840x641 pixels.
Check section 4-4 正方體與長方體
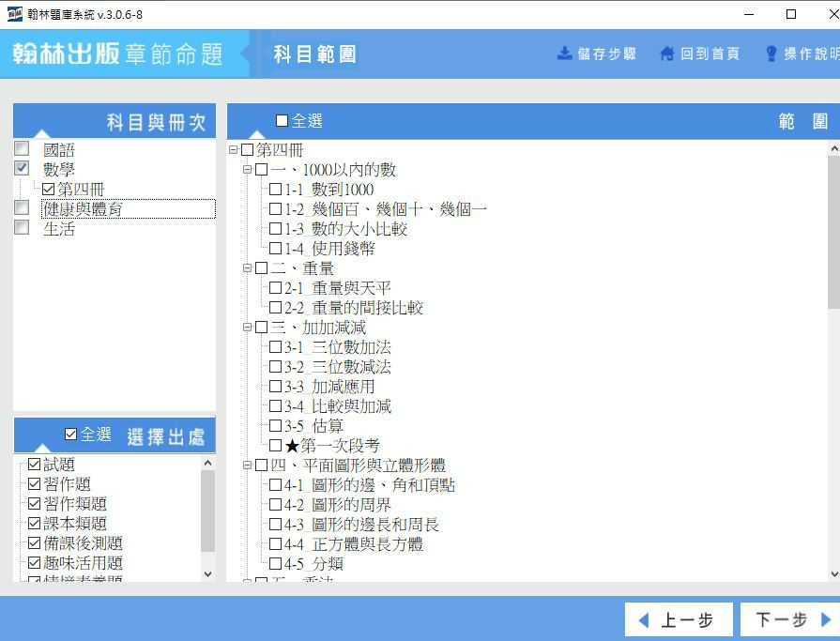coord(275,544)
